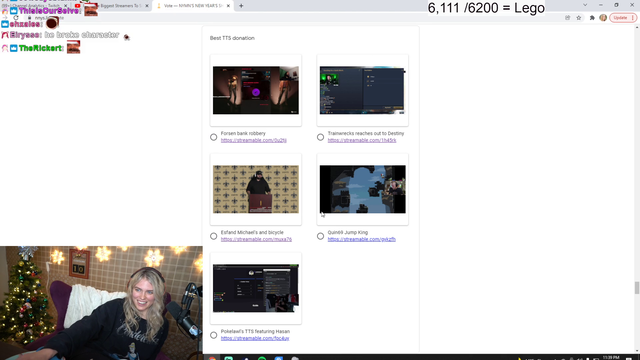The width and height of the screenshot is (640, 360).
Task: Click the taskbar clock
Action: (x=611, y=358)
